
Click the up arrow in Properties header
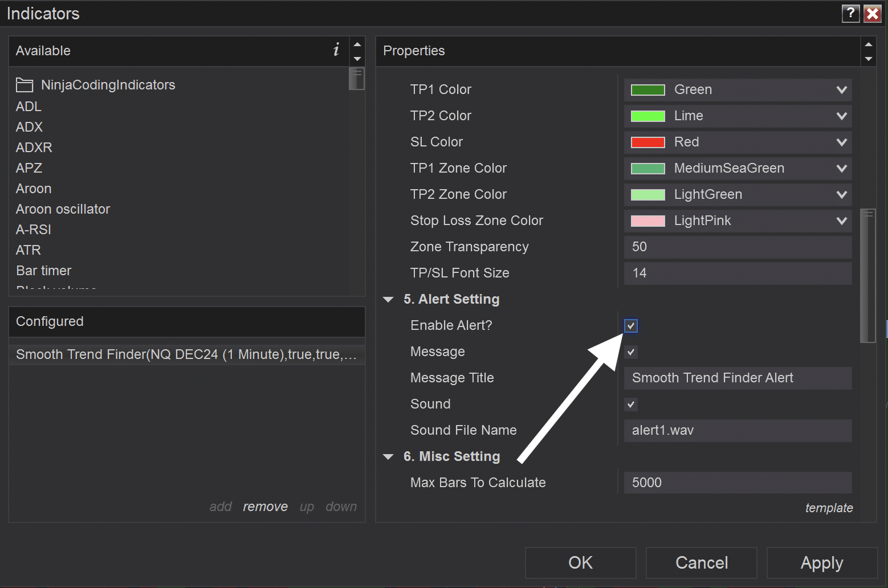tap(869, 44)
